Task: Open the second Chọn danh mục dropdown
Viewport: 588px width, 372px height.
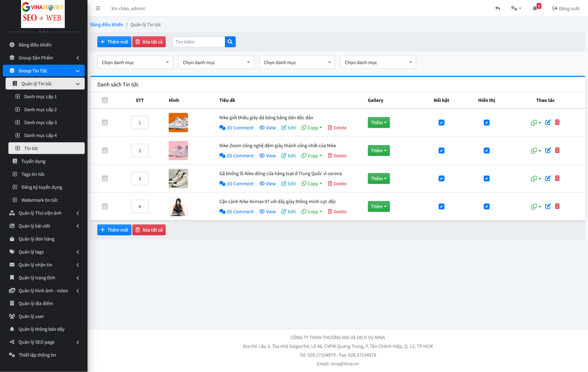Action: [216, 62]
